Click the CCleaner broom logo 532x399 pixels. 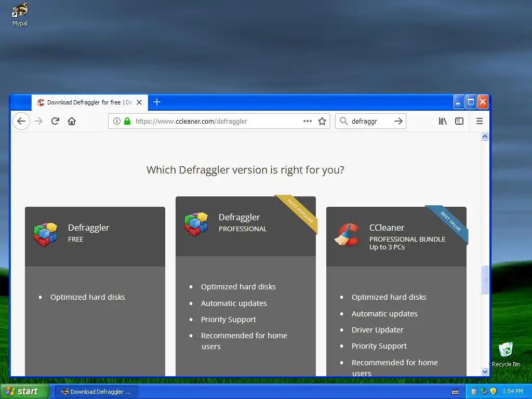(347, 234)
